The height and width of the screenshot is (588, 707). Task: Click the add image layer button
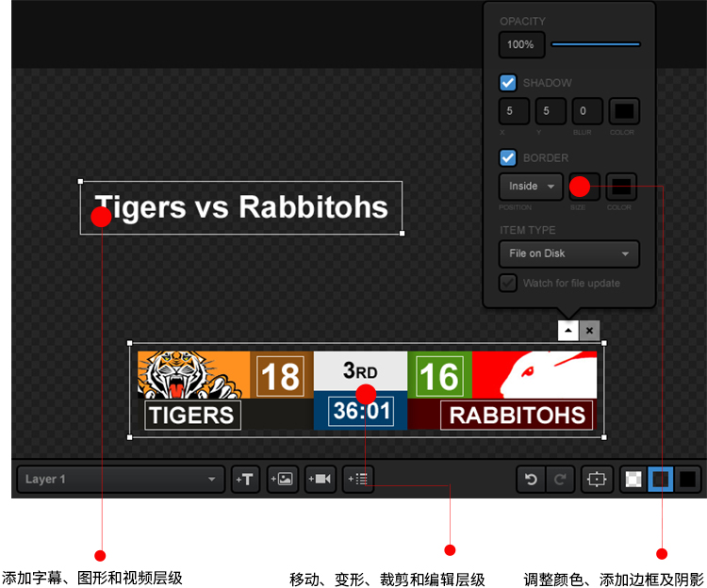283,479
